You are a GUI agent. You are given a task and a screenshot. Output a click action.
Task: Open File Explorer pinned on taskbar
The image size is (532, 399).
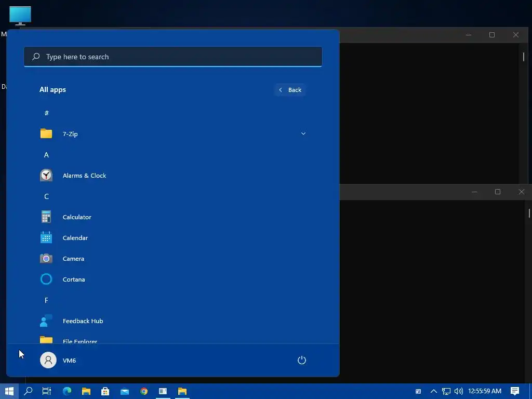[86, 391]
